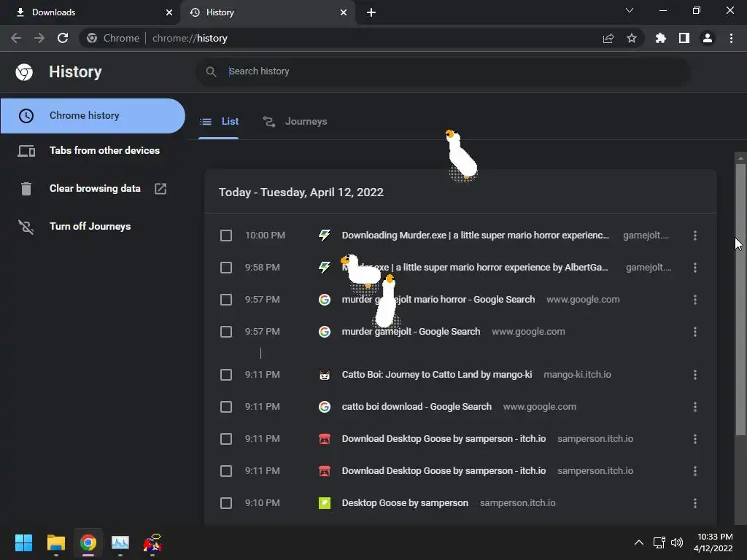The width and height of the screenshot is (747, 560).
Task: Open Tabs from other devices
Action: [93, 150]
